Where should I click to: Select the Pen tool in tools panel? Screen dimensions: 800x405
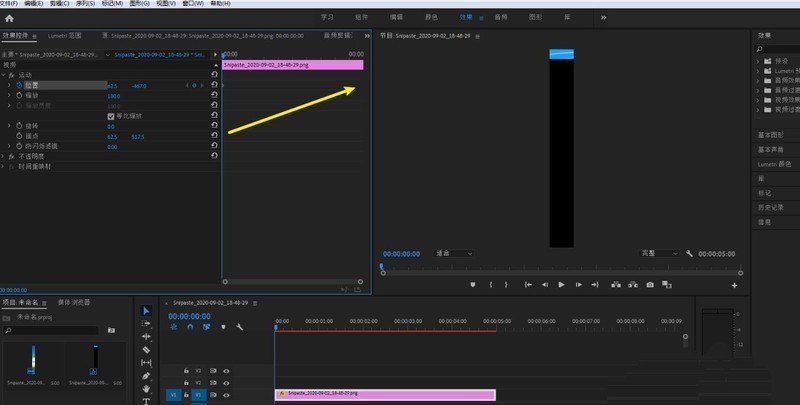pos(146,376)
